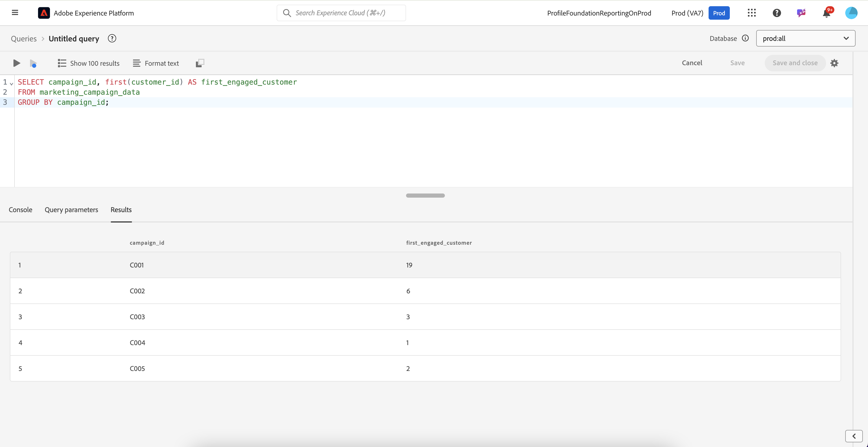Click the run selected query icon
The height and width of the screenshot is (447, 868).
pyautogui.click(x=33, y=63)
